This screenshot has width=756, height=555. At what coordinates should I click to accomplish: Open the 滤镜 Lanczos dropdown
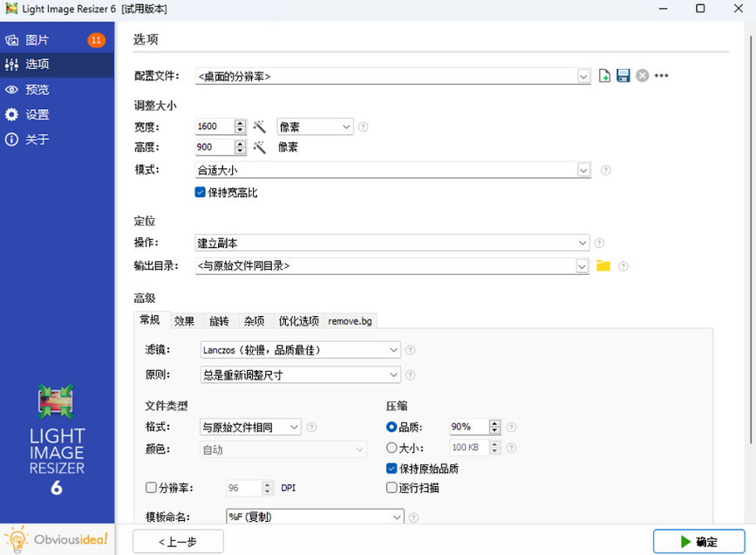[300, 350]
